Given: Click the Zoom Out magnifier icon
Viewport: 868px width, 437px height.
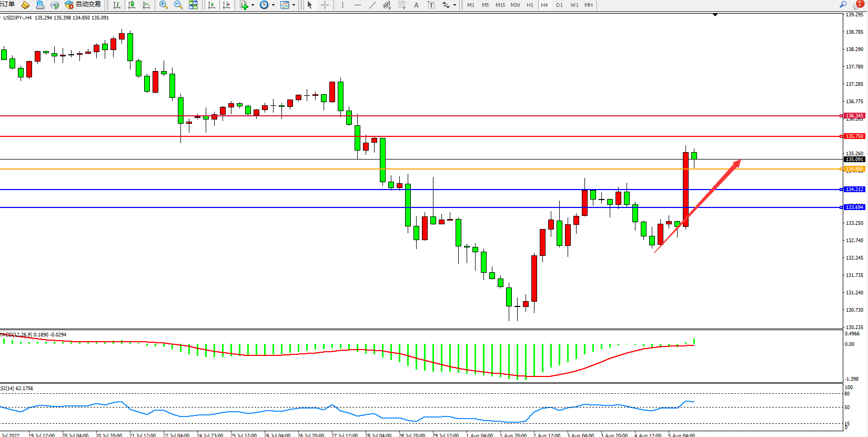Looking at the screenshot, I should point(178,5).
